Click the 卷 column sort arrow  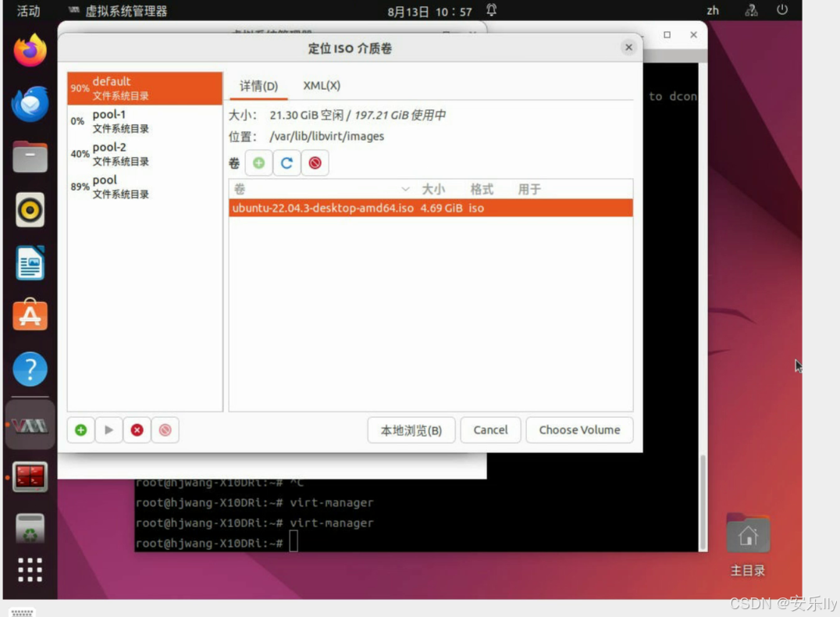click(405, 189)
